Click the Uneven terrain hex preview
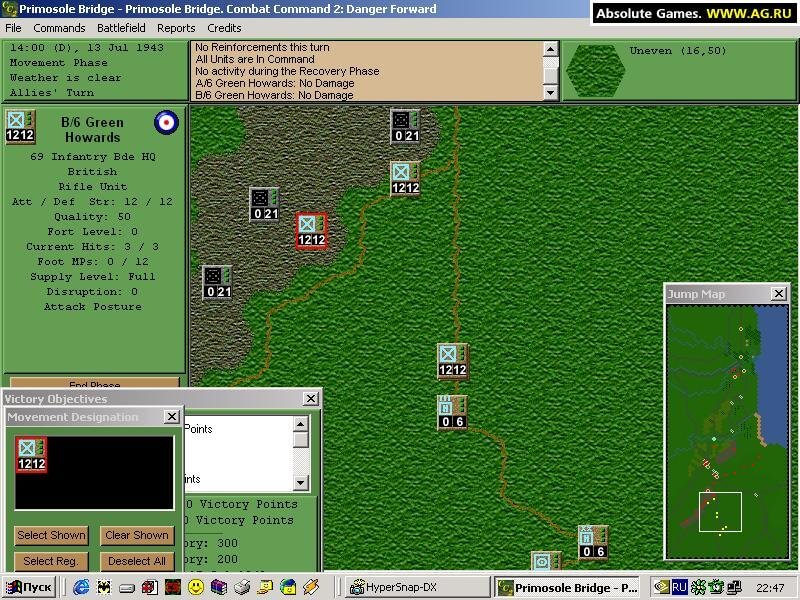The image size is (800, 600). (595, 70)
